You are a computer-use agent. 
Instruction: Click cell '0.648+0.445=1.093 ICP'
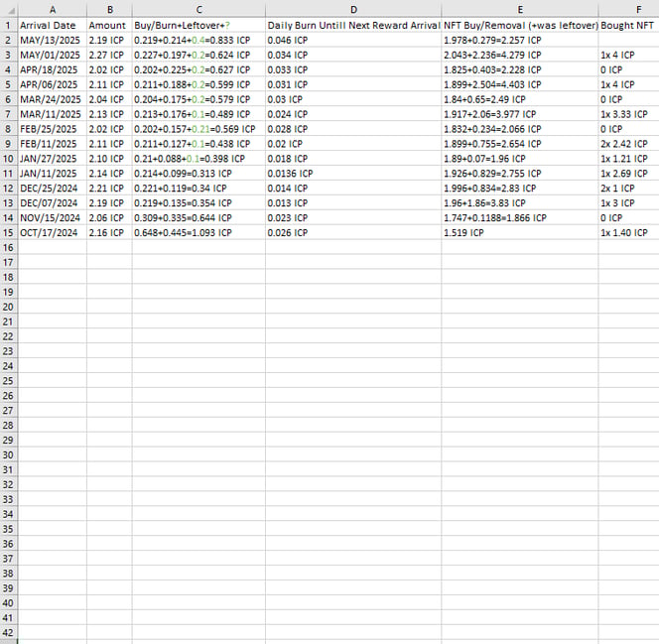(198, 233)
